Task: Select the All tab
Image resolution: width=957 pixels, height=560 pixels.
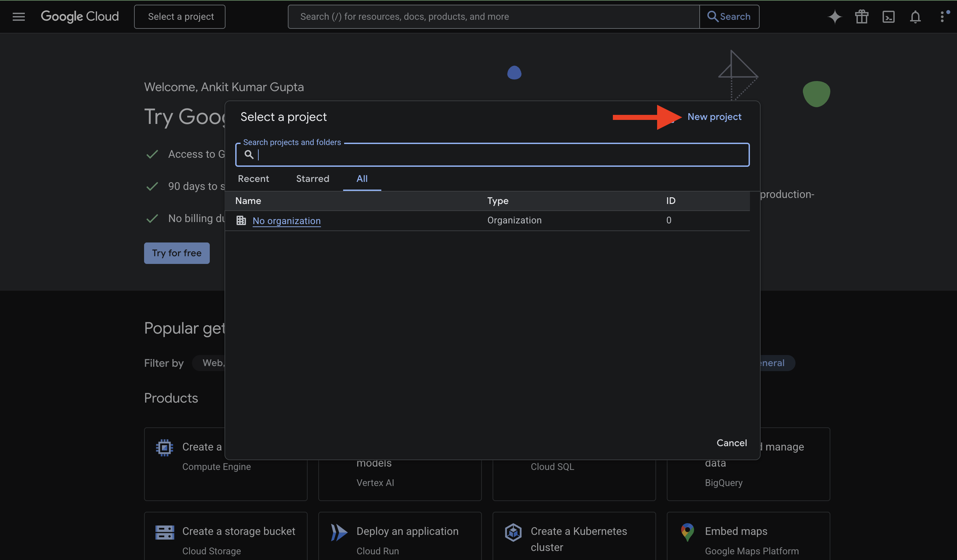Action: pos(362,179)
